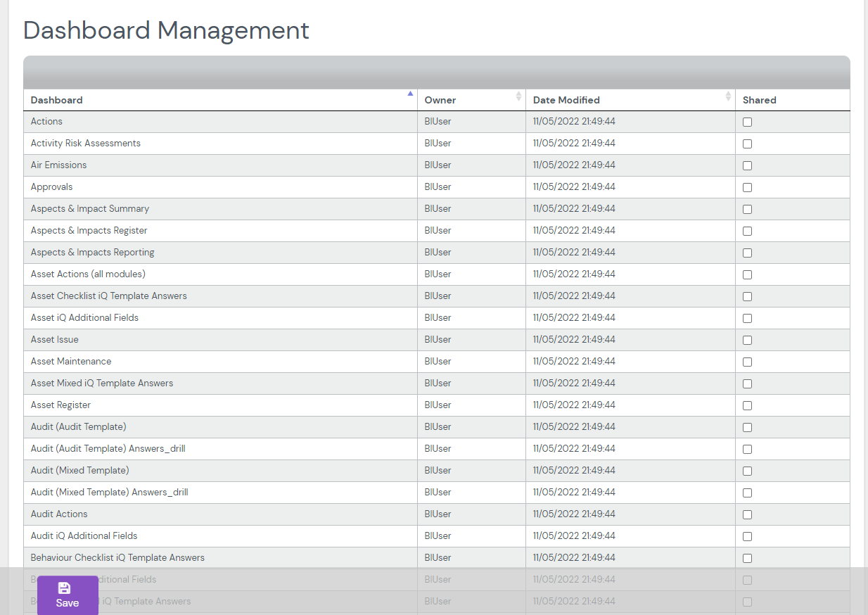Select the Activity Risk Assessments row
The image size is (868, 615).
(x=86, y=143)
